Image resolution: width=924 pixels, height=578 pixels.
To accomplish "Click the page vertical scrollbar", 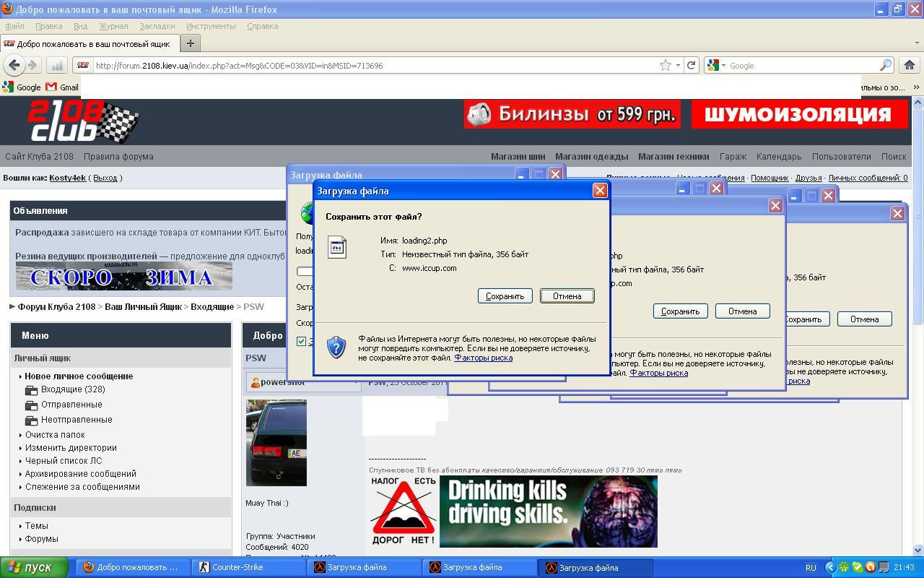I will click(918, 325).
